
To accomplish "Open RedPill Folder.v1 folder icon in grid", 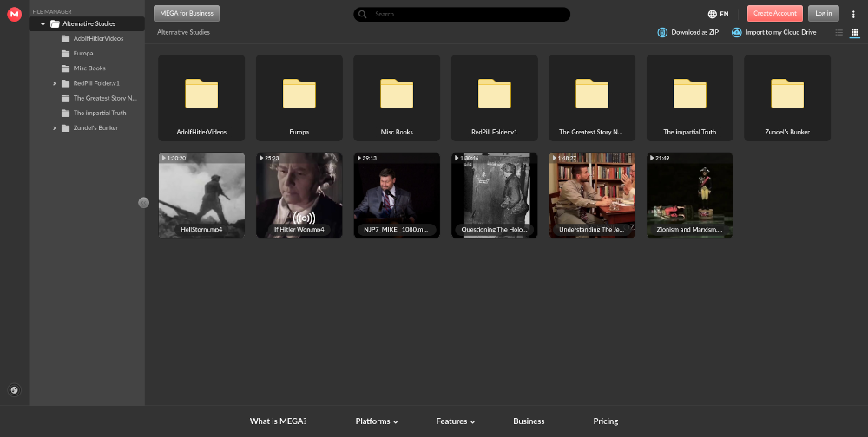I will coord(495,94).
